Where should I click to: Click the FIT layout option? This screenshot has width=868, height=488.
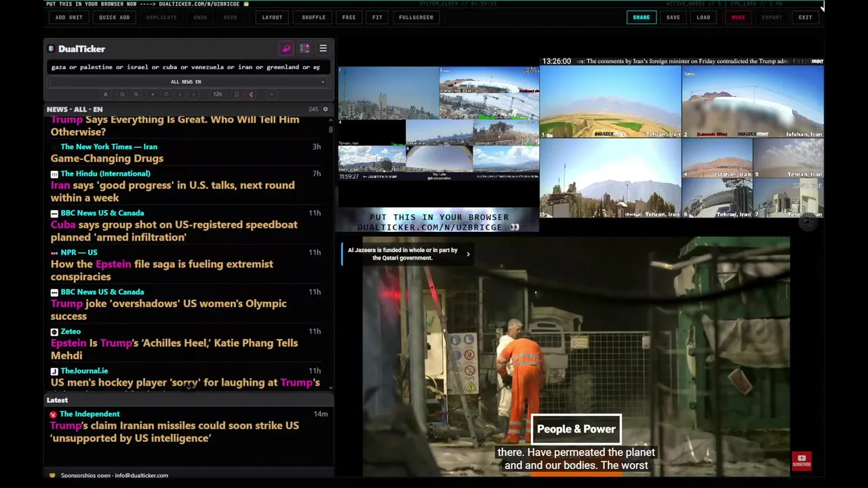[377, 17]
